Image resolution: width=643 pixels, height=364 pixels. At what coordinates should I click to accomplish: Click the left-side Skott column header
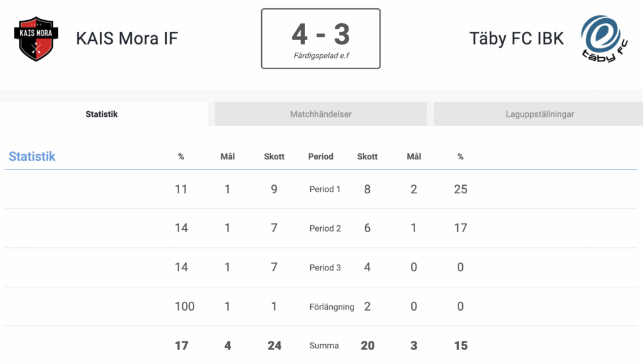point(274,157)
